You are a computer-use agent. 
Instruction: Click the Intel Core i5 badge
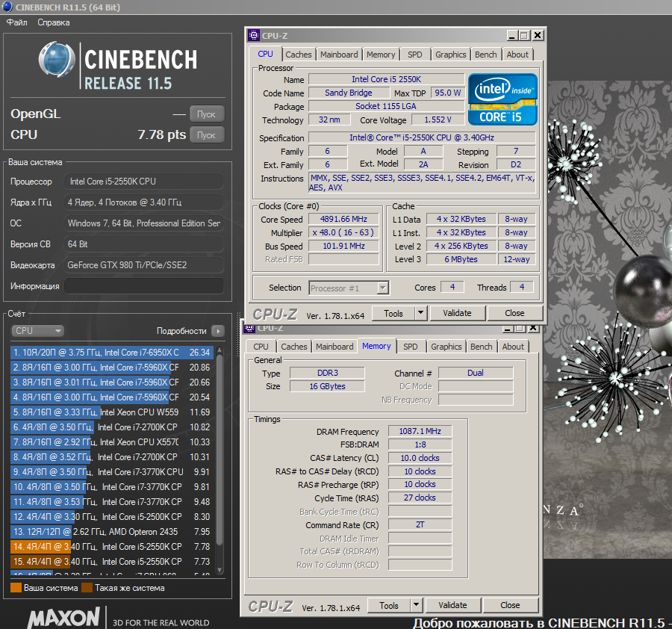pyautogui.click(x=503, y=99)
